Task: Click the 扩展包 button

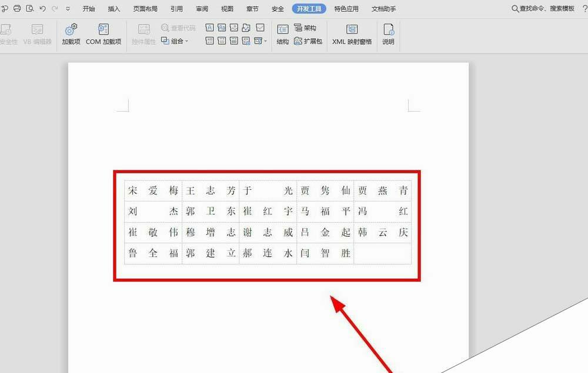Action: tap(308, 41)
